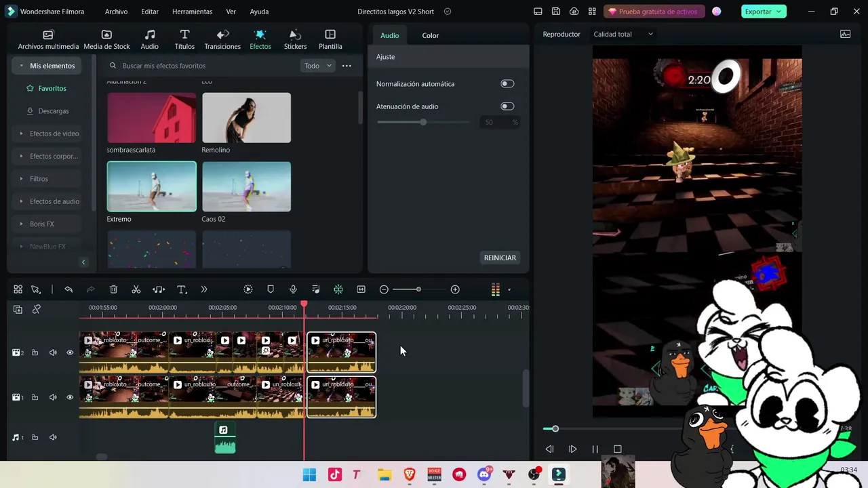
Task: Mute video track 1 speaker icon
Action: coord(53,397)
